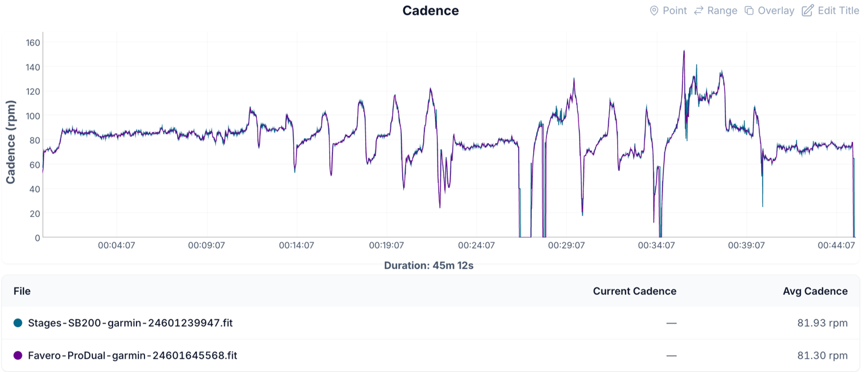868x372 pixels.
Task: Click the Range arrows icon
Action: coord(699,11)
